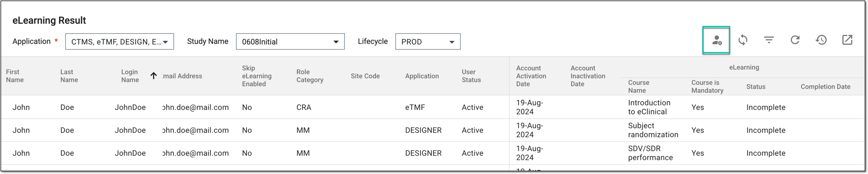
Task: Click Account Inactivation Date header
Action: (588, 76)
